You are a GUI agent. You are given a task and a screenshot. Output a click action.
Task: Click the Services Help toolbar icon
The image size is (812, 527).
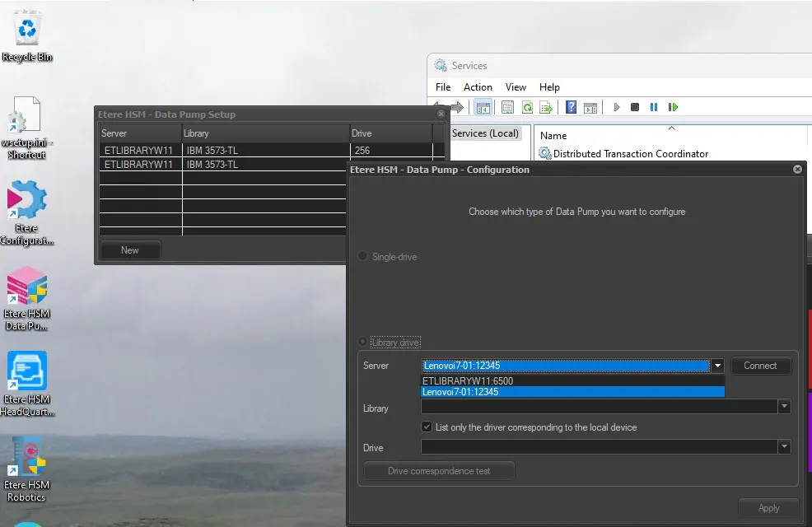pyautogui.click(x=571, y=107)
